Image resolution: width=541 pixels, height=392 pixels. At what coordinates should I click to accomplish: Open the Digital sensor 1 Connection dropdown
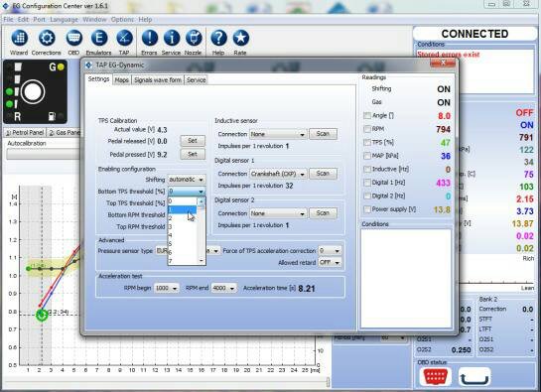(x=278, y=174)
